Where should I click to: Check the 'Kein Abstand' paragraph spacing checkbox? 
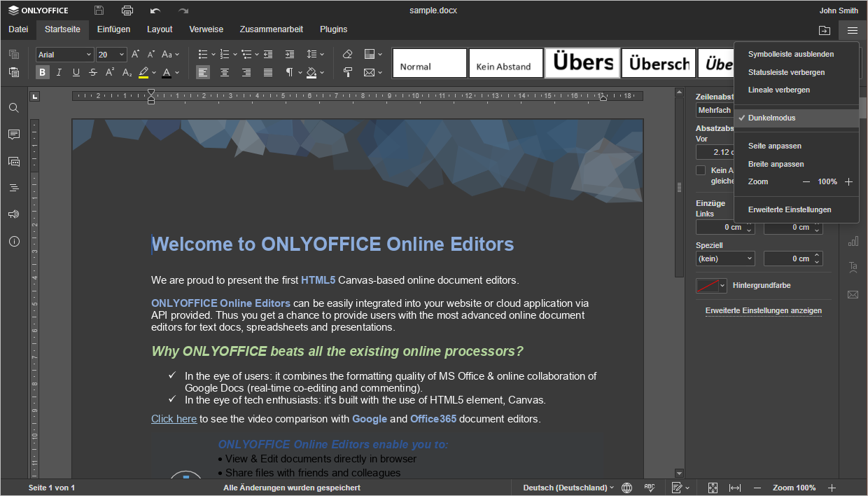(701, 170)
